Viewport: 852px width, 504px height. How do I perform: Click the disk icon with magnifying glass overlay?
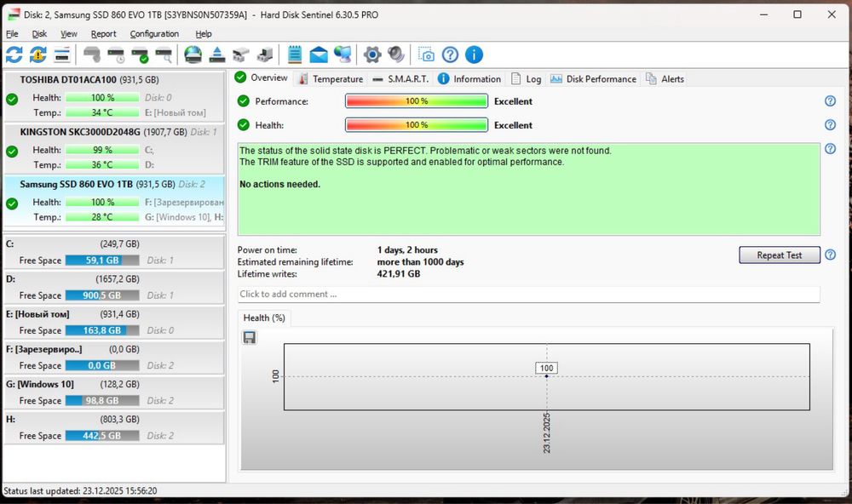tap(164, 54)
